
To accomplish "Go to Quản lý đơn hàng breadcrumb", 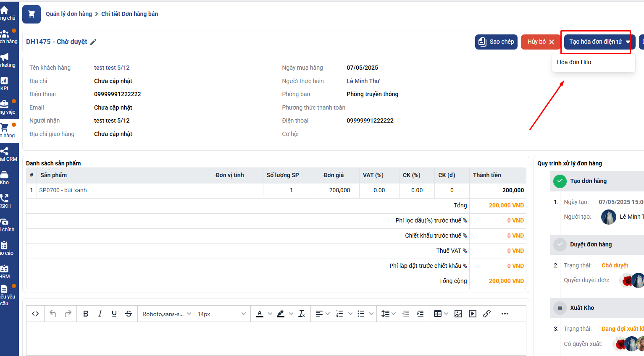I will pos(69,14).
